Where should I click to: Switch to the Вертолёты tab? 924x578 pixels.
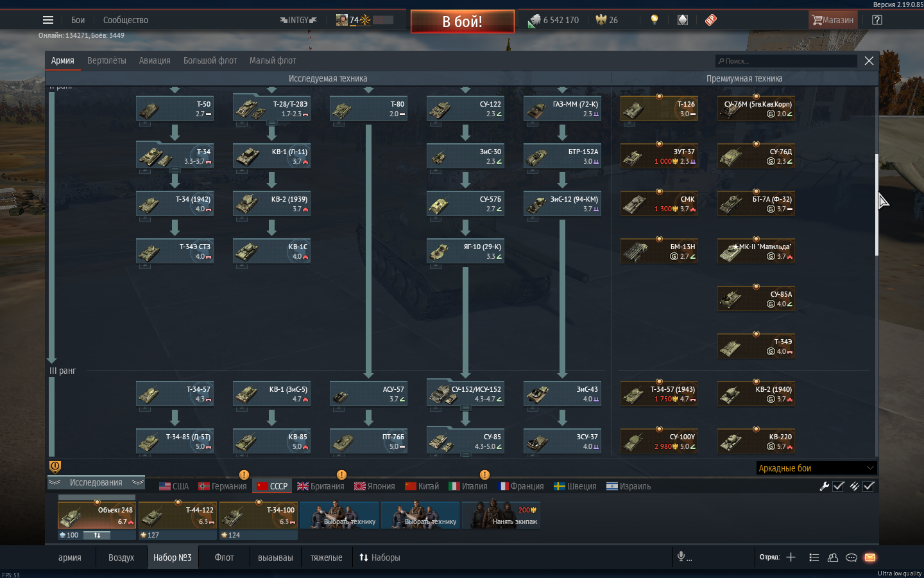(107, 60)
